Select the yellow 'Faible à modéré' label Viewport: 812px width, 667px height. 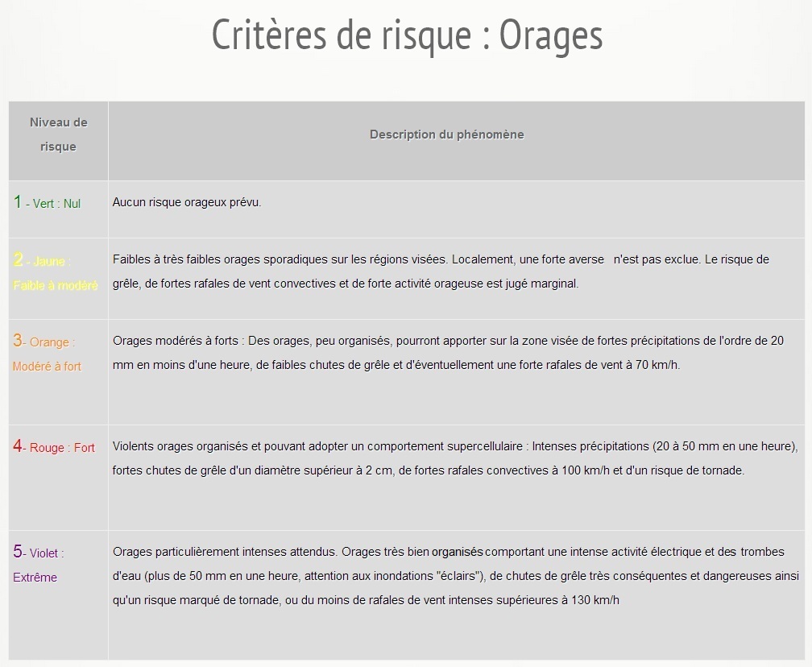pyautogui.click(x=56, y=285)
